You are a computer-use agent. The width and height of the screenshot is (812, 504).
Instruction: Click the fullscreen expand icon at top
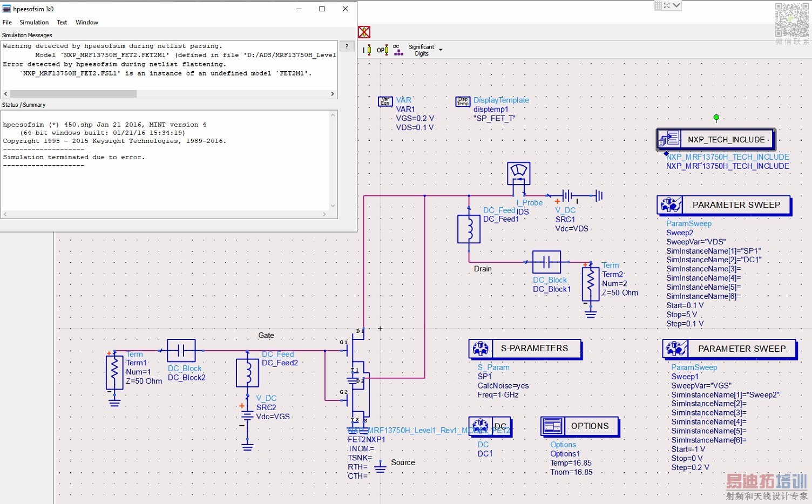pos(667,5)
